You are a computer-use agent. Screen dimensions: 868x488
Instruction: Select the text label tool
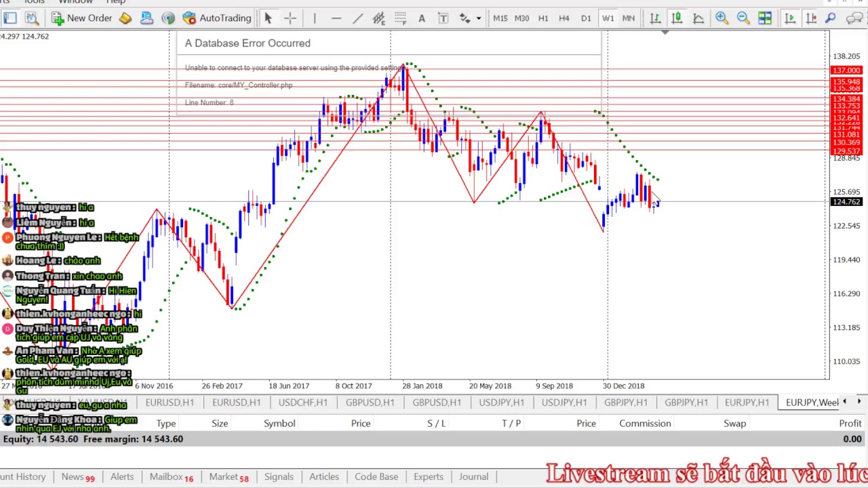443,18
